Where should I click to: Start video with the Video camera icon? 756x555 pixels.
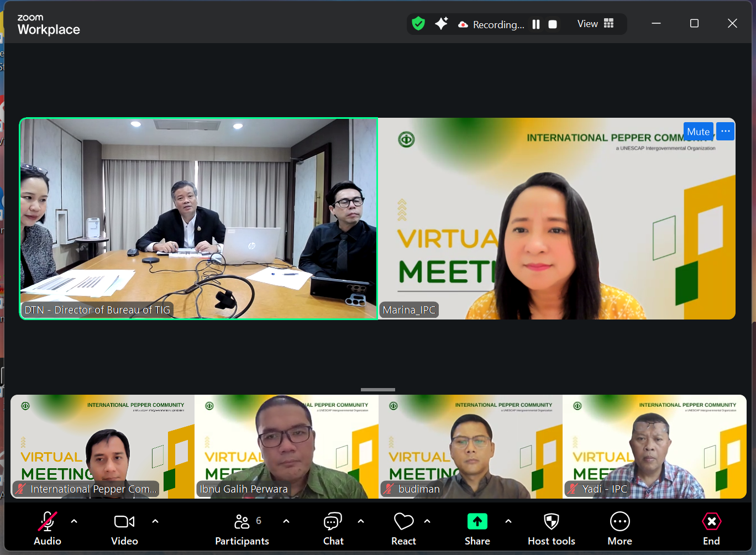pyautogui.click(x=124, y=521)
